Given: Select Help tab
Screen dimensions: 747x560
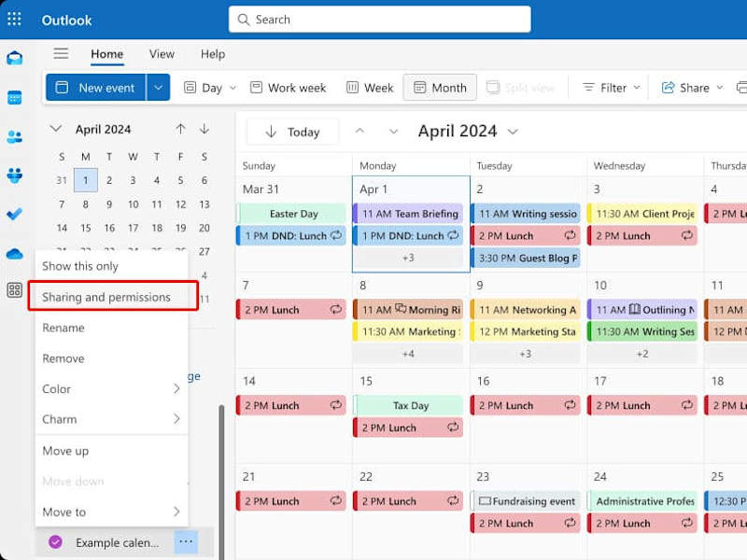Looking at the screenshot, I should coord(213,54).
